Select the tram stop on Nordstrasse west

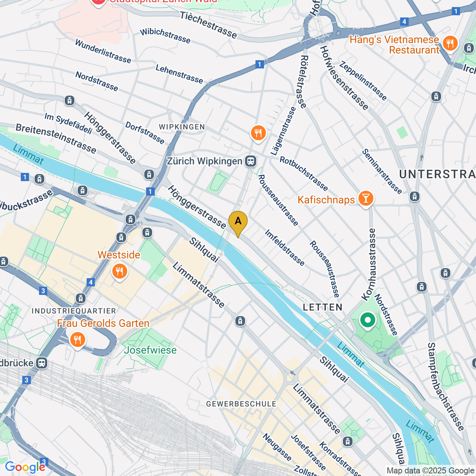[69, 100]
